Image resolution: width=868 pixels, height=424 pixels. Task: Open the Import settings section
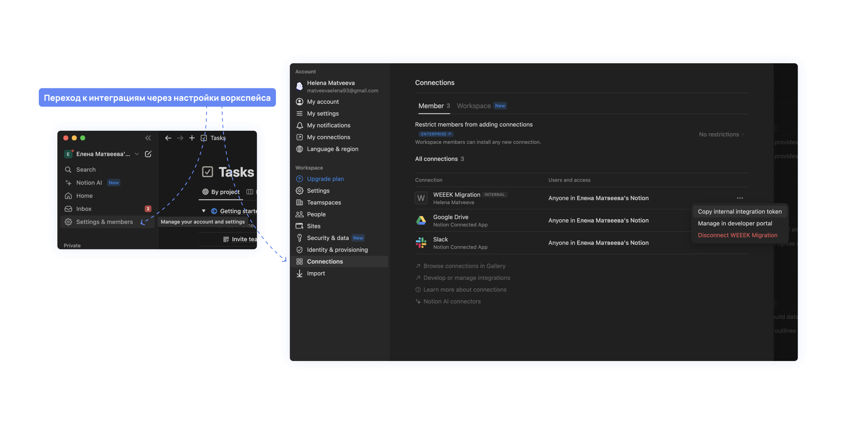coord(316,274)
